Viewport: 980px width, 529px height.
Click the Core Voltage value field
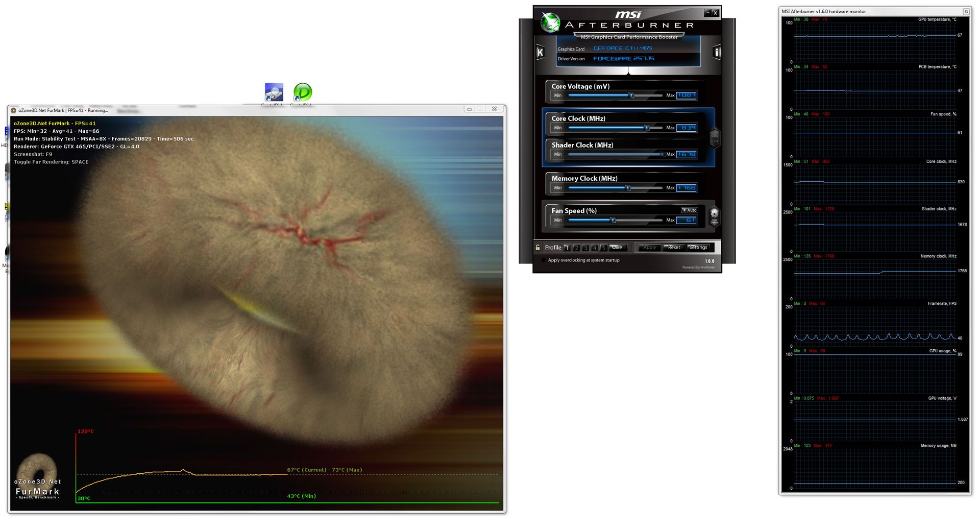[x=687, y=95]
